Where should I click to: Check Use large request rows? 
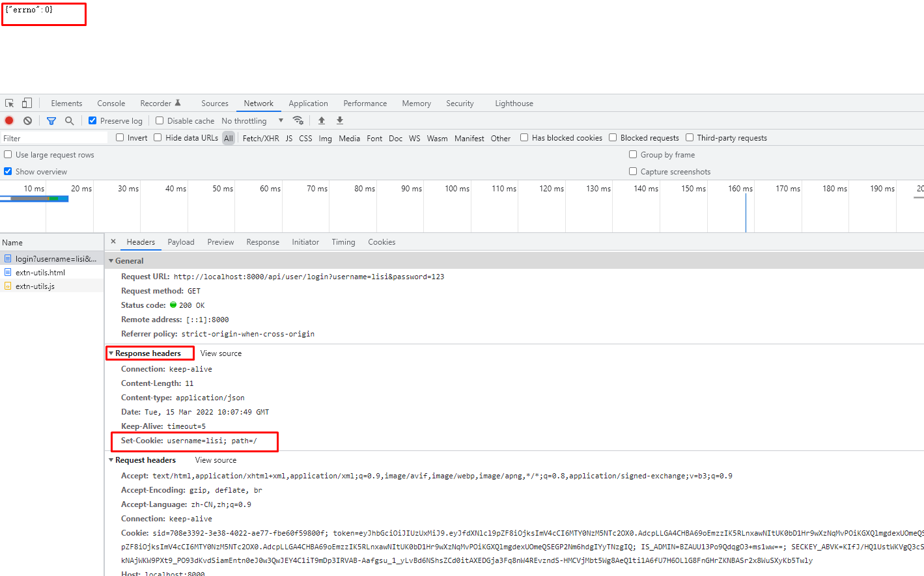click(x=8, y=154)
